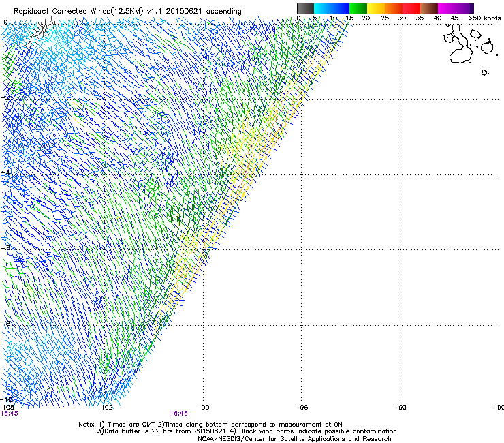Viewport: 504px width, 443px height.
Task: Click the '>50 knots' legend label
Action: click(484, 18)
